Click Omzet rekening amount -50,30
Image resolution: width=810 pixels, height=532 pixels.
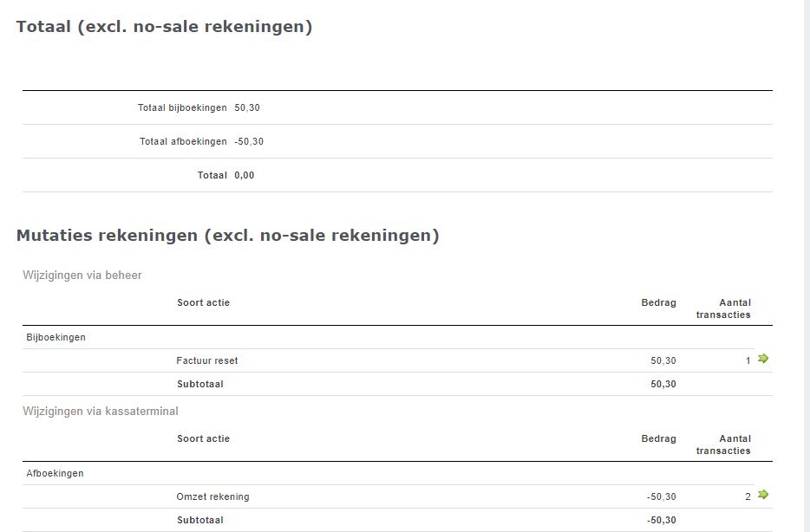coord(661,496)
